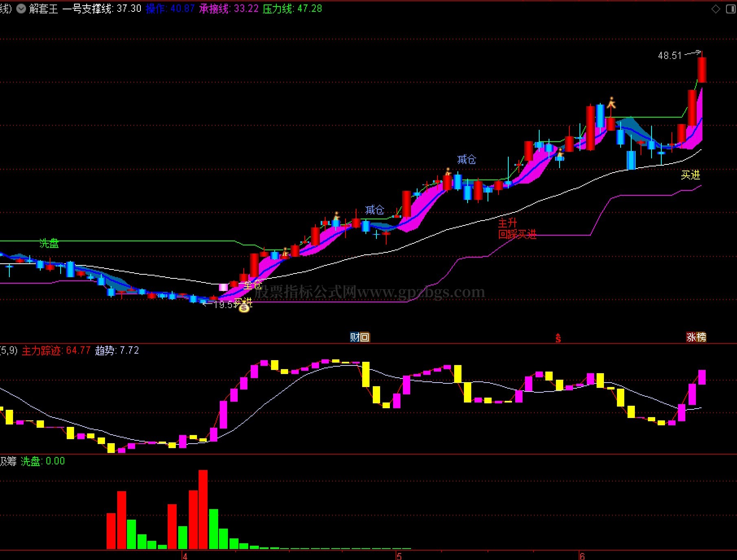Expand the 解套王 indicator dropdown arrow
The image size is (737, 560).
pos(21,9)
